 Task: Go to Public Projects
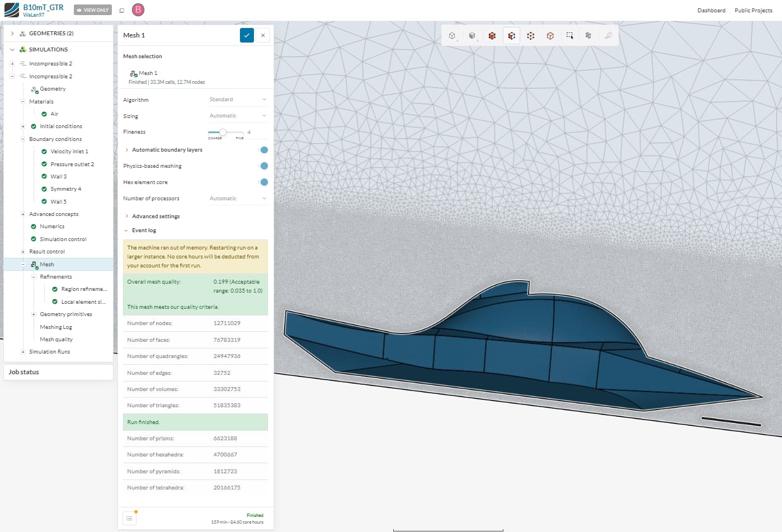pos(753,10)
